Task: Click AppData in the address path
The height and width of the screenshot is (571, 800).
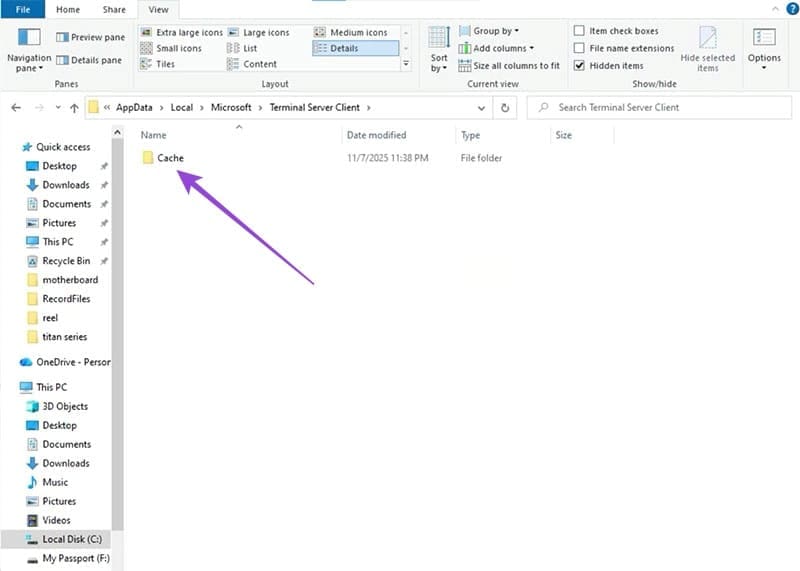Action: coord(134,108)
